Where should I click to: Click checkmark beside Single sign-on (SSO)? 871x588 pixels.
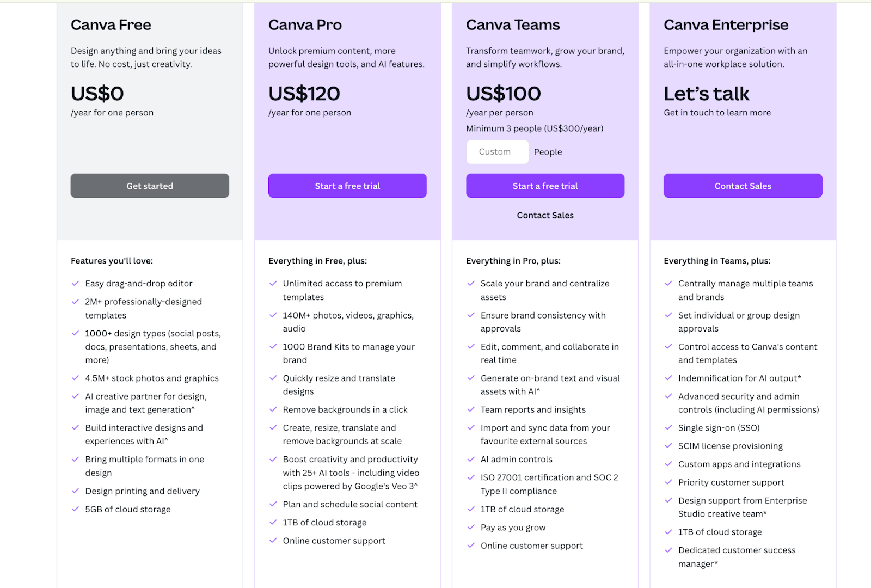(x=668, y=428)
